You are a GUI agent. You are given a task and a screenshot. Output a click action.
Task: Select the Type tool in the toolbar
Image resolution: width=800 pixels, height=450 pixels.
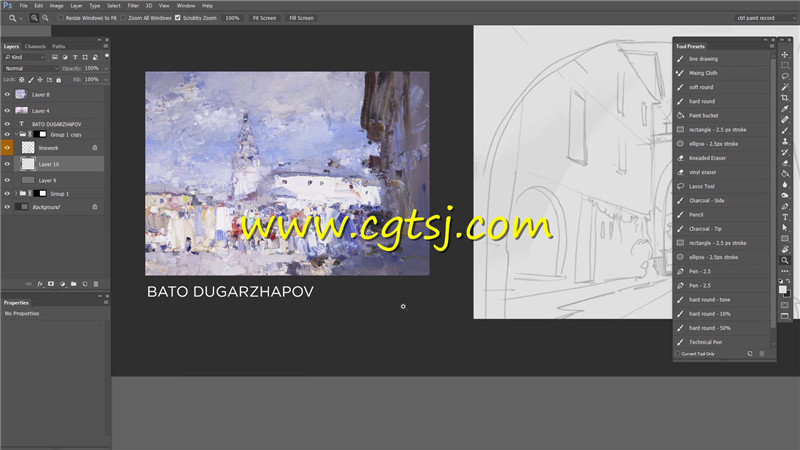[x=785, y=217]
